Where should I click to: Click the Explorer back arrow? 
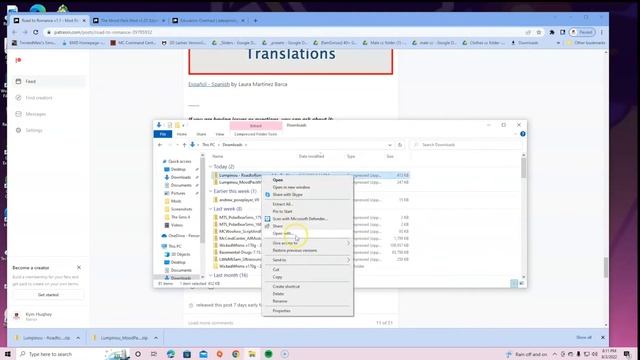[x=160, y=145]
